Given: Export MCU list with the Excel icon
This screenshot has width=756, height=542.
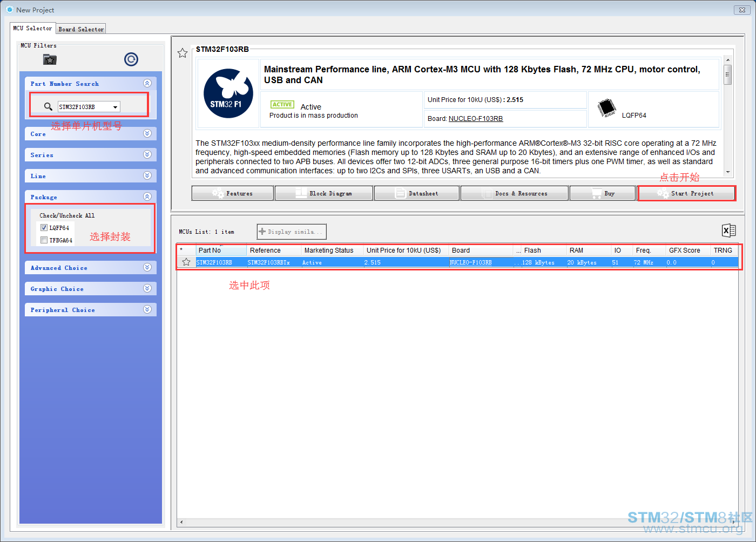Looking at the screenshot, I should (728, 231).
